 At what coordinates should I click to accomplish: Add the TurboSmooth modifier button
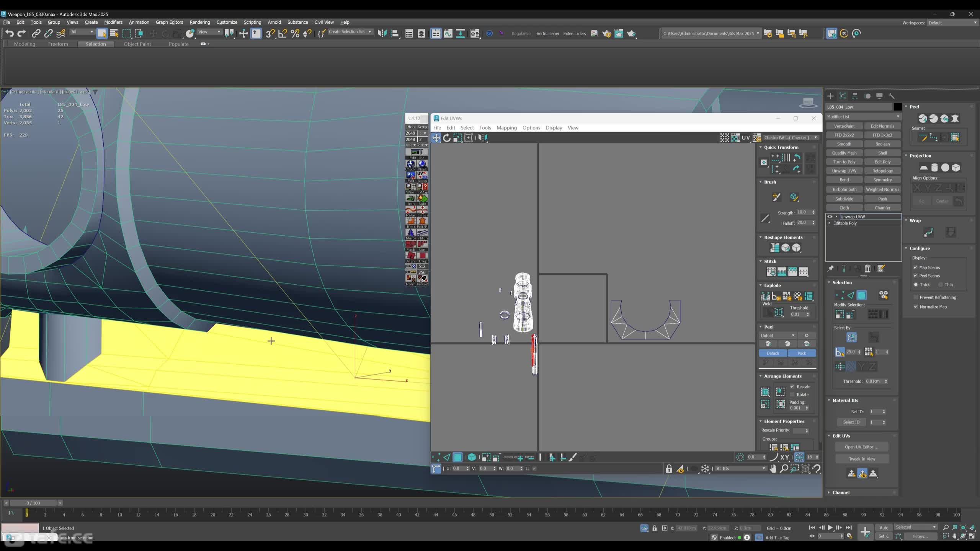pyautogui.click(x=844, y=189)
